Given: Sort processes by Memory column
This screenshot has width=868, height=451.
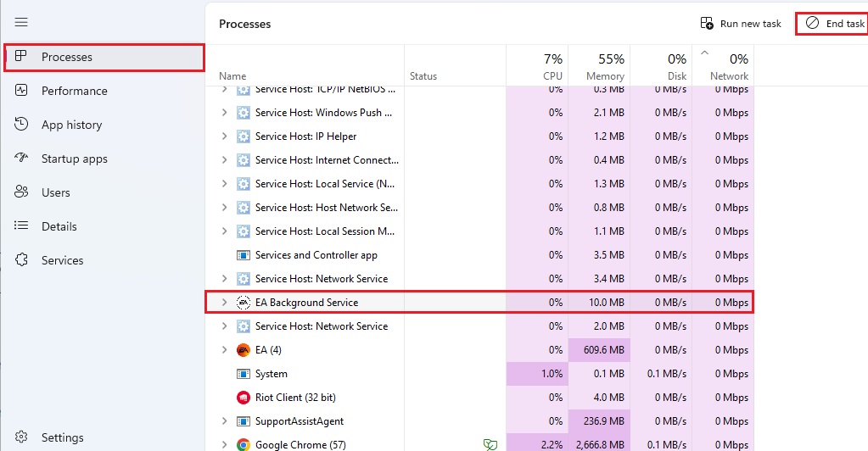Looking at the screenshot, I should [x=599, y=66].
